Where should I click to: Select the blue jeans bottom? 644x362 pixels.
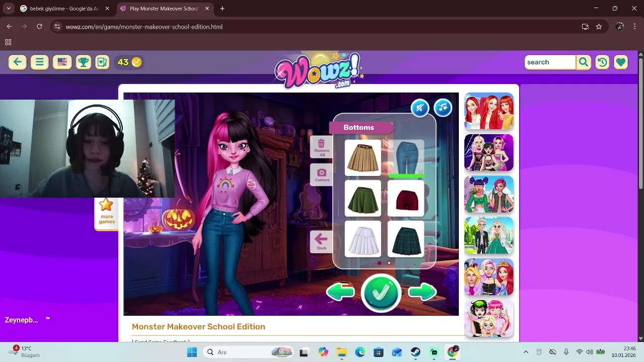(x=406, y=158)
